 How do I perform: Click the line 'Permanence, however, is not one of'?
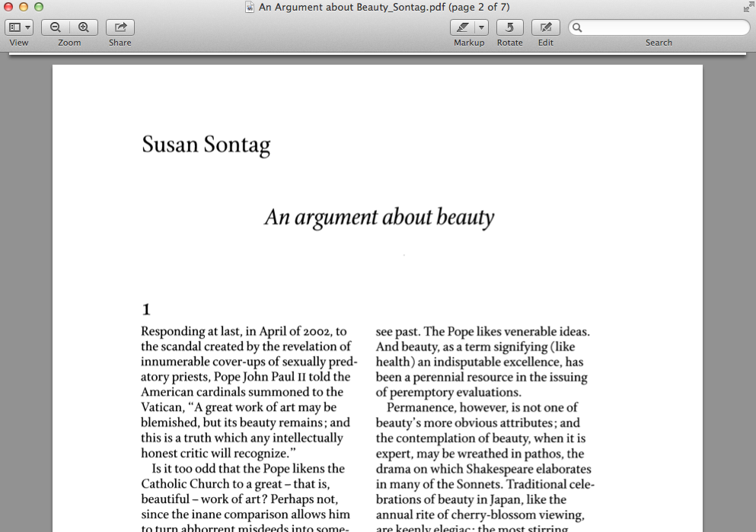[482, 408]
